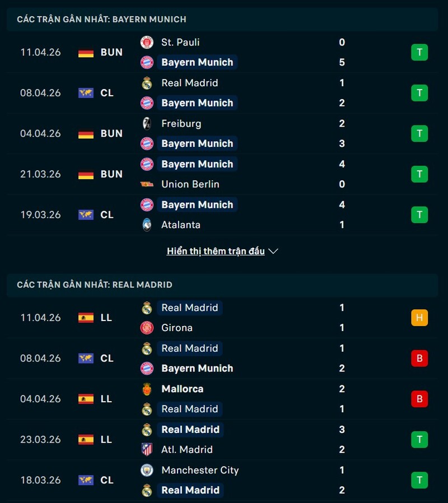
Task: Click the Freiburg club crest icon
Action: coord(147,124)
